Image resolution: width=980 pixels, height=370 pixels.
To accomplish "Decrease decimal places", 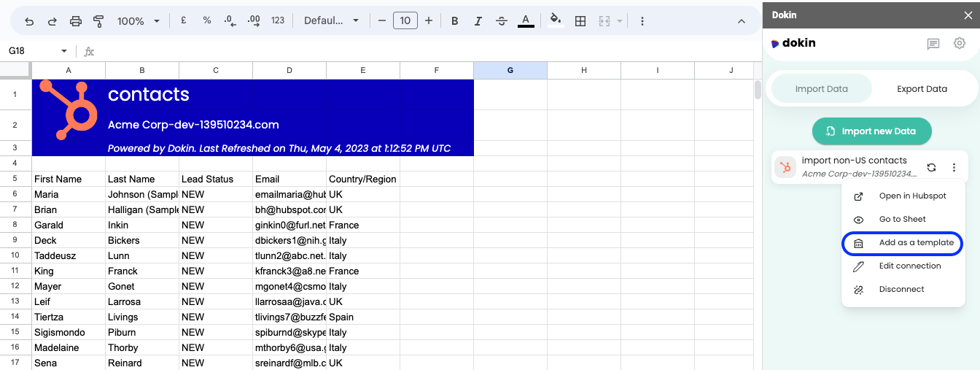I will click(x=230, y=21).
